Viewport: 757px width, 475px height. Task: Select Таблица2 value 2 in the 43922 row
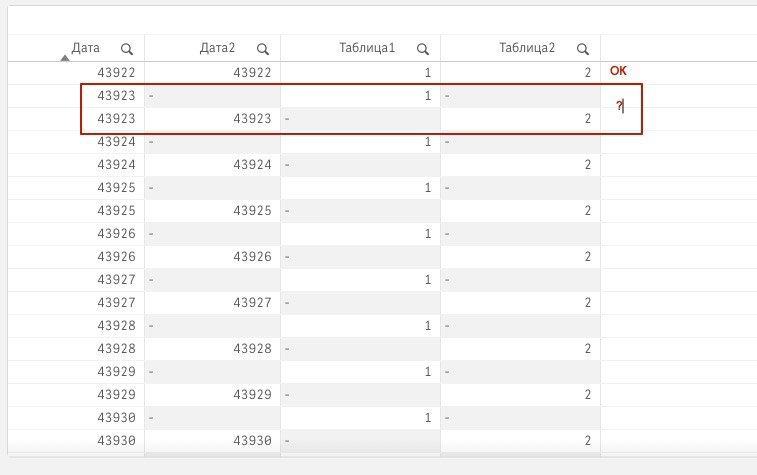coord(588,73)
